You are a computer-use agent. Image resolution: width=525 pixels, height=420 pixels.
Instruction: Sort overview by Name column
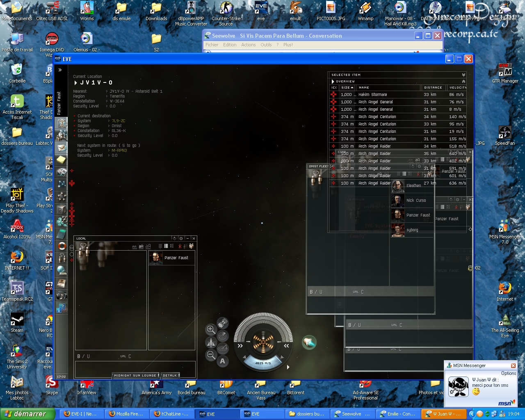(388, 87)
